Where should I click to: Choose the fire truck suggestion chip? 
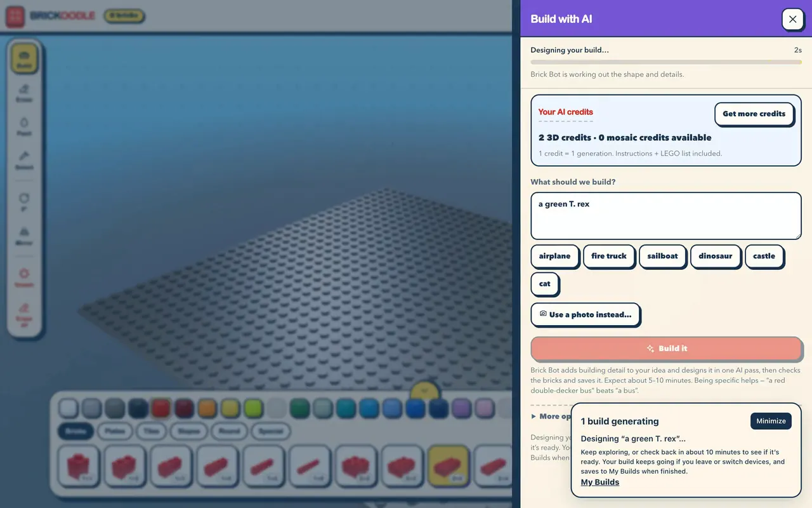click(609, 256)
